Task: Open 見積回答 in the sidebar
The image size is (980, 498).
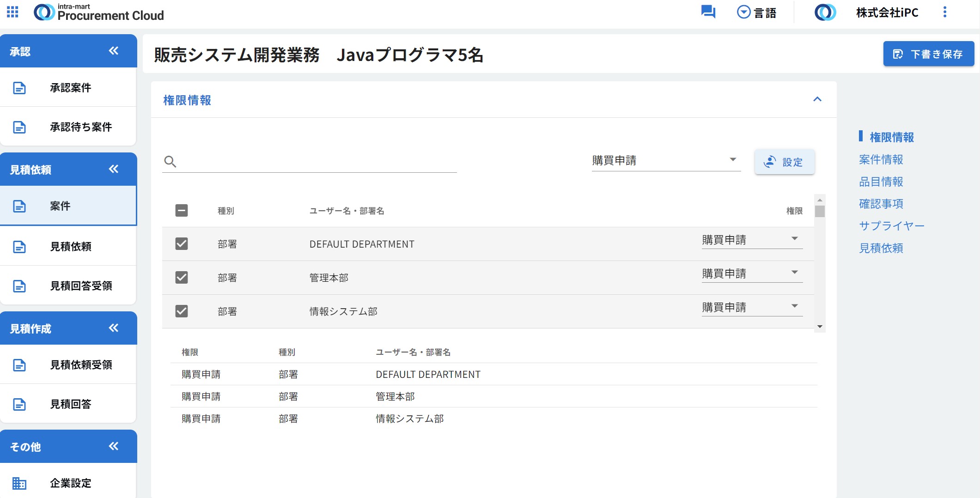Action: pos(68,404)
